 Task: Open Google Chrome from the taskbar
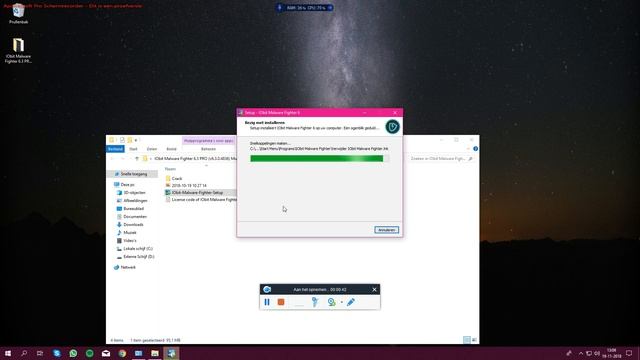[122, 353]
